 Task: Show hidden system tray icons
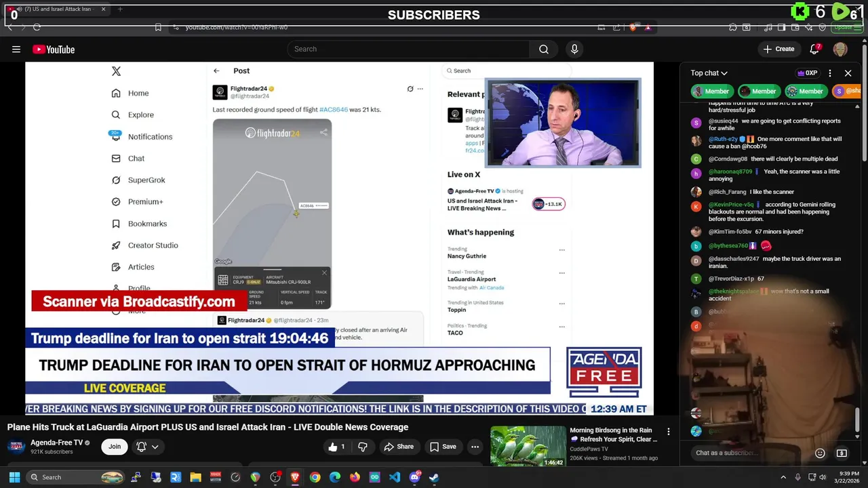click(783, 477)
